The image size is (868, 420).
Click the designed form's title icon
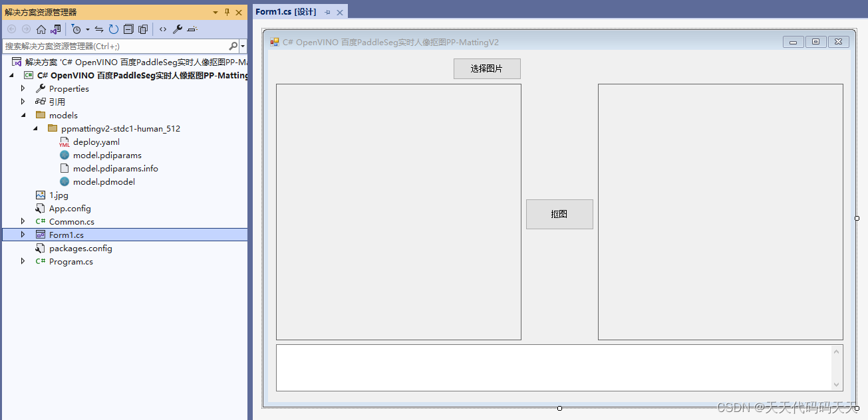tap(274, 42)
